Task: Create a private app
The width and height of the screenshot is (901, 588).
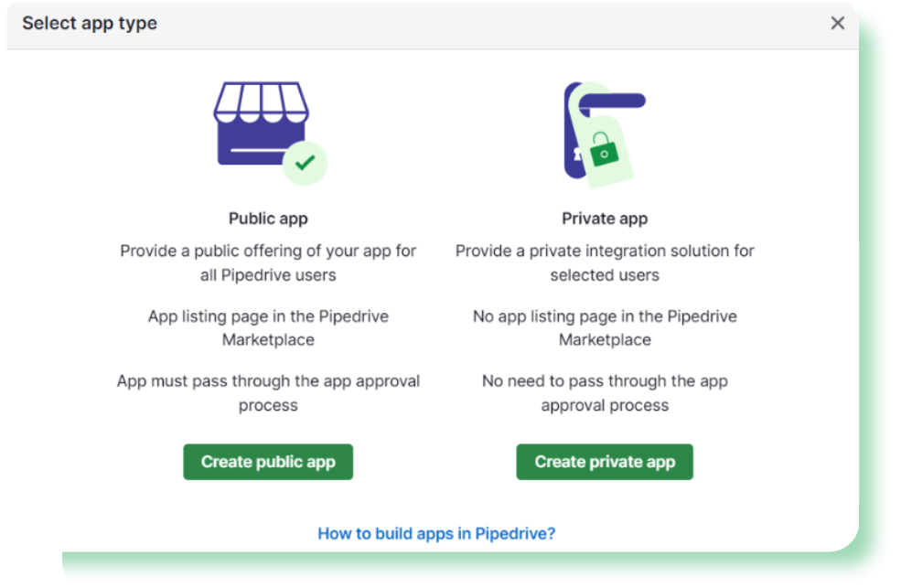Action: (x=605, y=462)
